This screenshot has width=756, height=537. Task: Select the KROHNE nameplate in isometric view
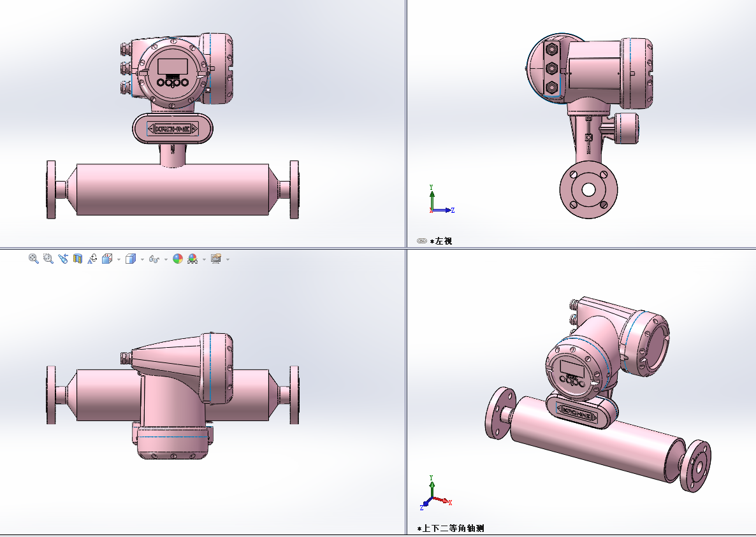point(577,413)
